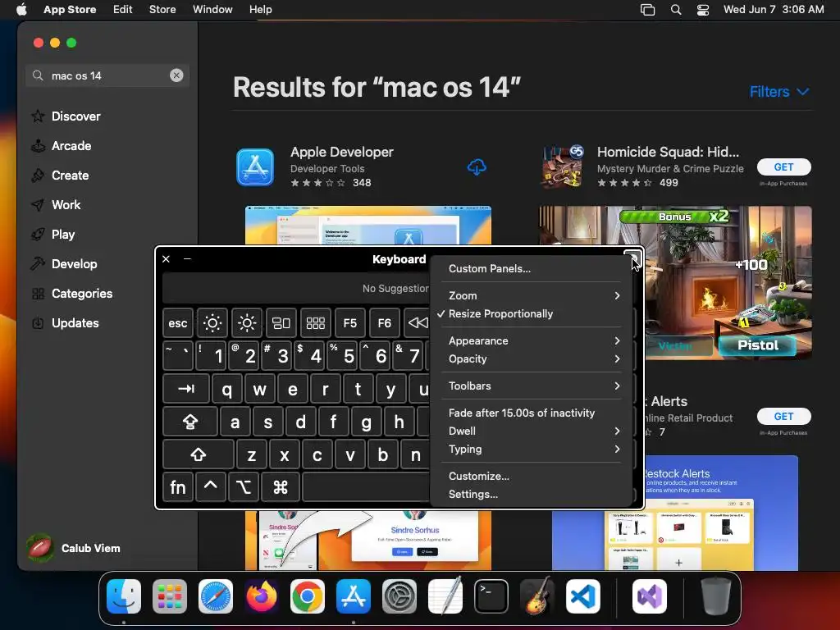
Task: Launch Firefox from the Dock
Action: (x=262, y=596)
